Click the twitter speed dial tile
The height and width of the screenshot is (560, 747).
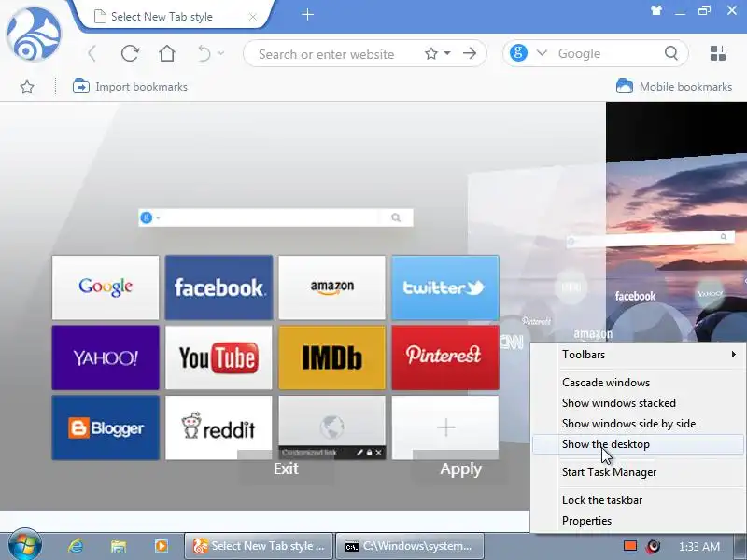pos(445,287)
